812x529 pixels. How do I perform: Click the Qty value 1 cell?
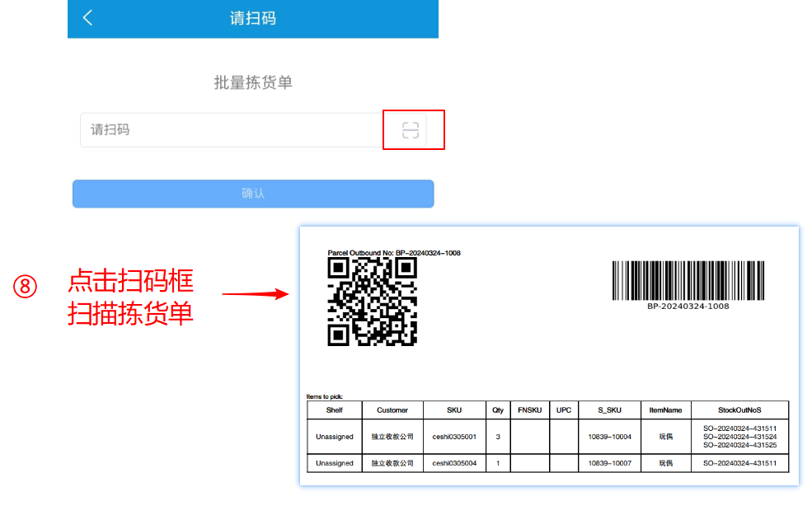click(x=498, y=463)
